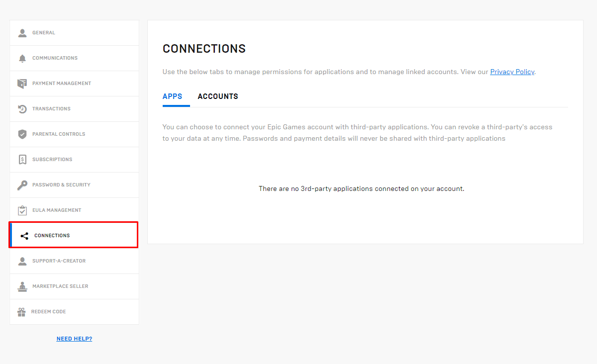This screenshot has width=597, height=364.
Task: Click the Need Help? link
Action: click(74, 339)
